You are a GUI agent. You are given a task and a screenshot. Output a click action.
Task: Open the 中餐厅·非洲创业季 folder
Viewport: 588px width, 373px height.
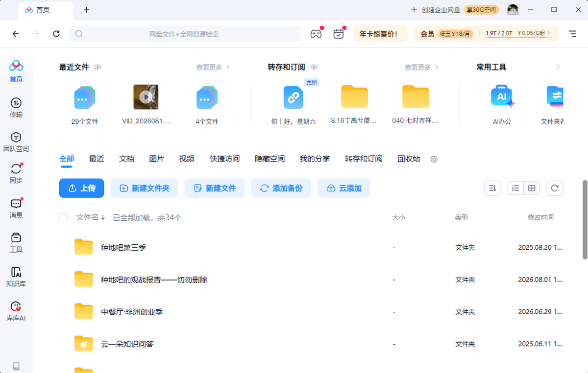(311, 312)
